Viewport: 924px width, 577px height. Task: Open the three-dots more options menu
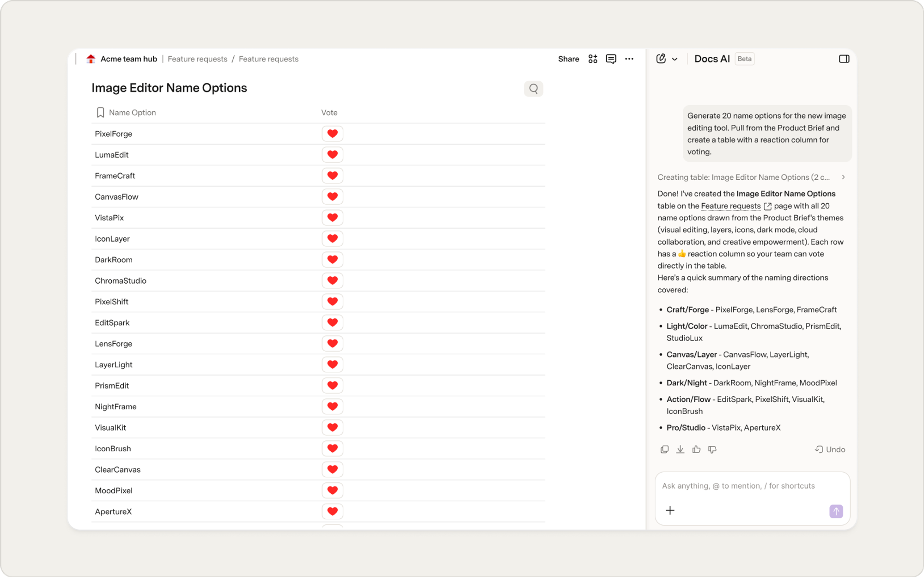click(x=629, y=59)
